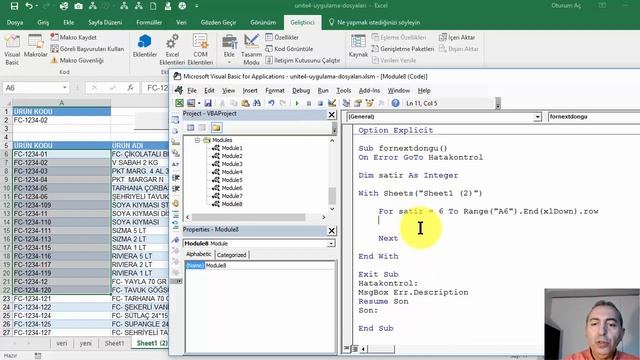Switch to Categorized tab in Properties
The height and width of the screenshot is (360, 640).
(x=231, y=255)
